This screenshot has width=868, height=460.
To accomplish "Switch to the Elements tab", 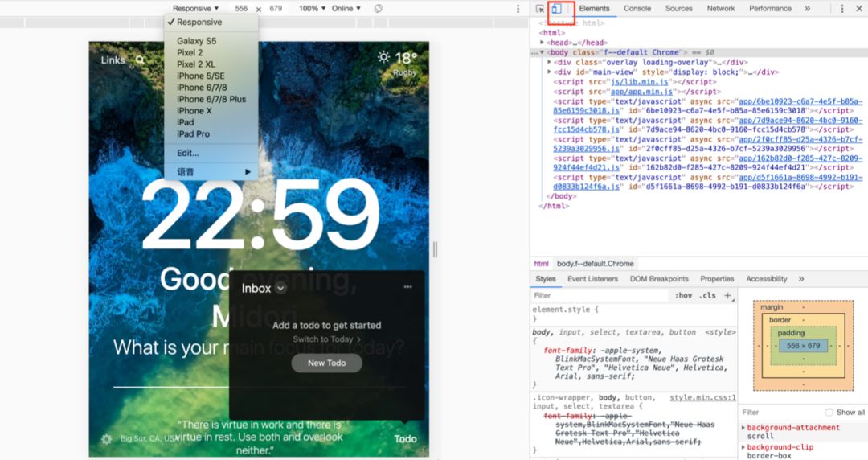I will coord(594,8).
